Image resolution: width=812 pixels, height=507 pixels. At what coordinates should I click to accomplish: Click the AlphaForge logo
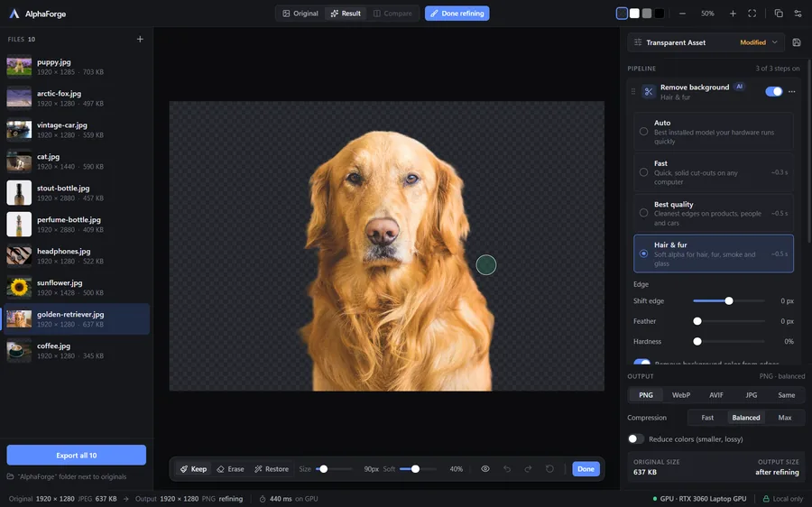pos(14,14)
